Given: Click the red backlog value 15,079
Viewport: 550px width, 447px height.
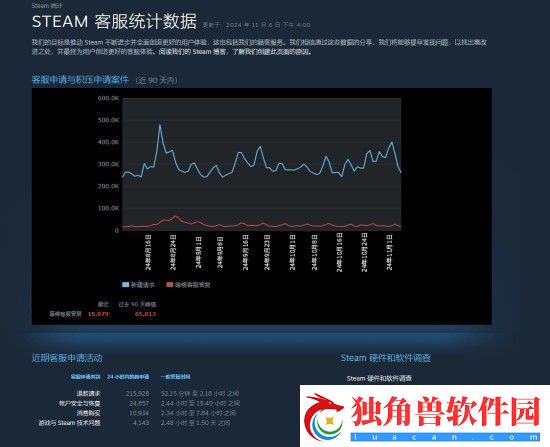Looking at the screenshot, I should [x=98, y=314].
